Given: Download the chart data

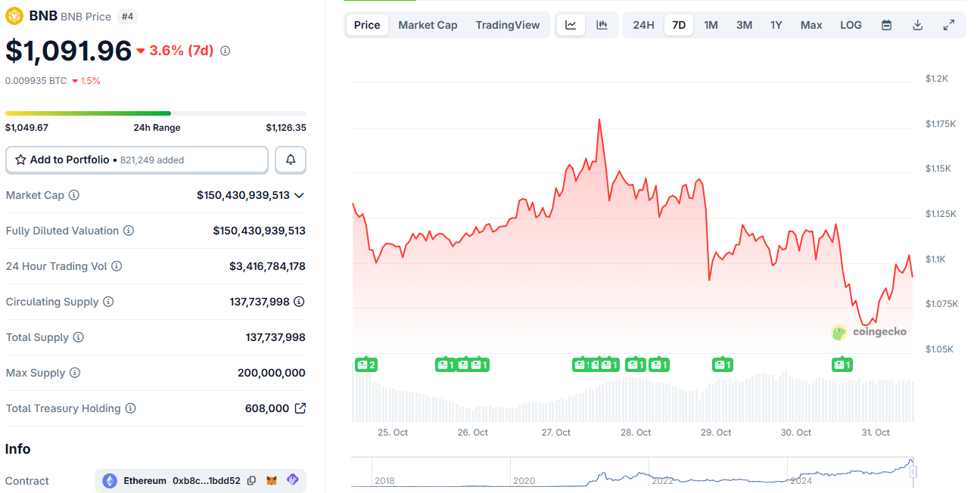Looking at the screenshot, I should tap(917, 24).
